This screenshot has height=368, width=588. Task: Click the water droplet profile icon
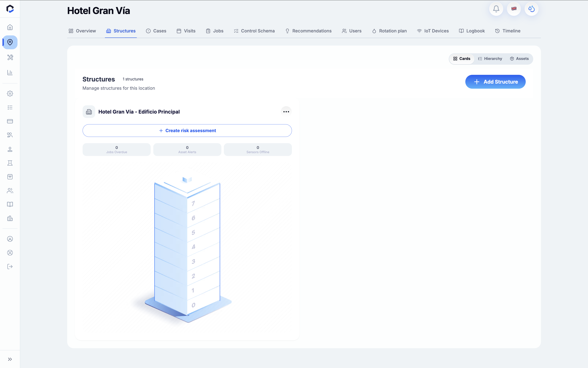tap(532, 9)
